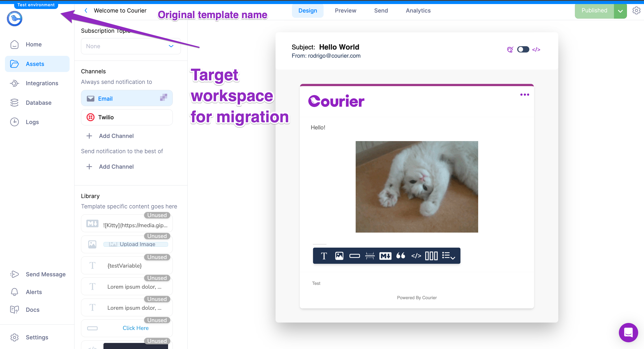This screenshot has height=349, width=644.
Task: Open Logs from the sidebar
Action: 32,122
